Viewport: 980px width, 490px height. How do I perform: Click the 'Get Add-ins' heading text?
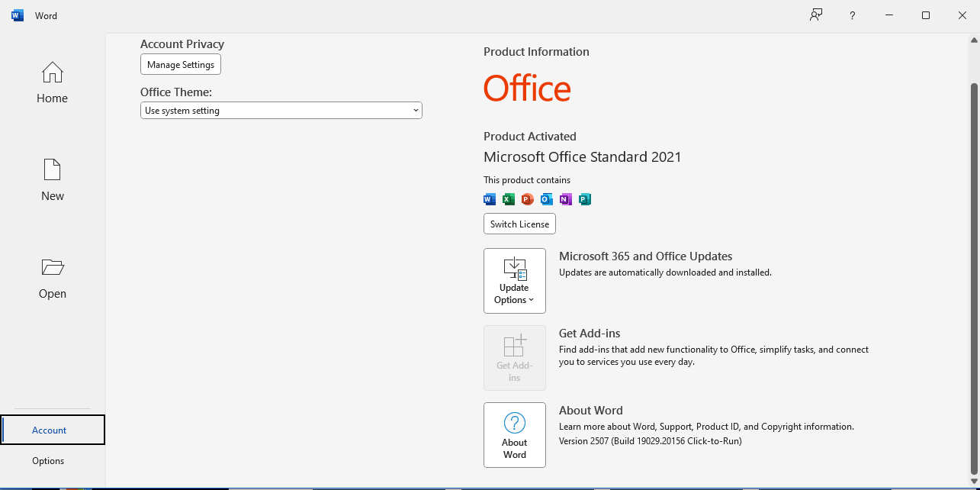(x=590, y=334)
